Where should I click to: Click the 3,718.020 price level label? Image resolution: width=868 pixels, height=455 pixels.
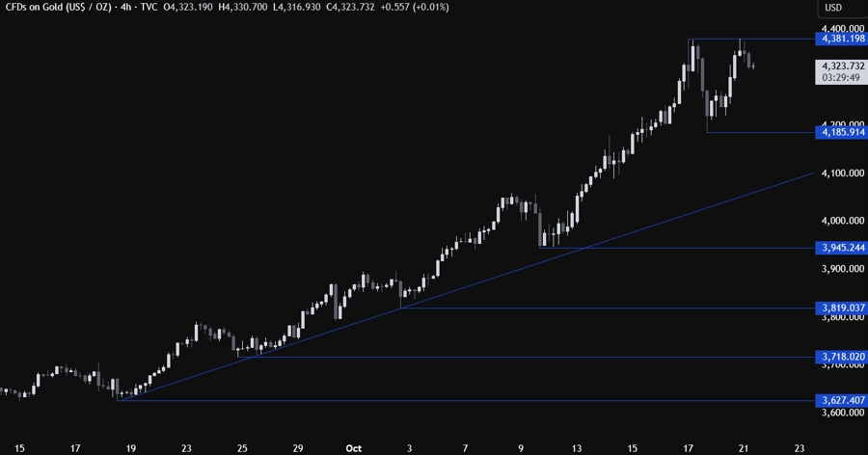pyautogui.click(x=841, y=358)
